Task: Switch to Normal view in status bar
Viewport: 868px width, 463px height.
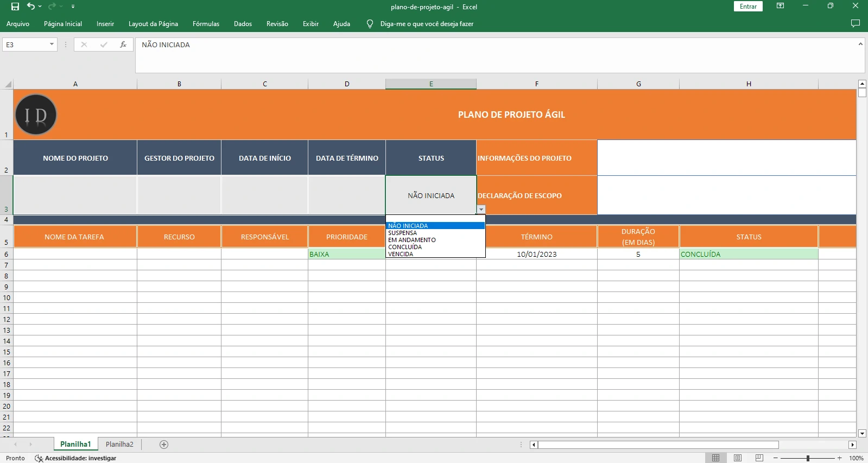Action: tap(715, 458)
